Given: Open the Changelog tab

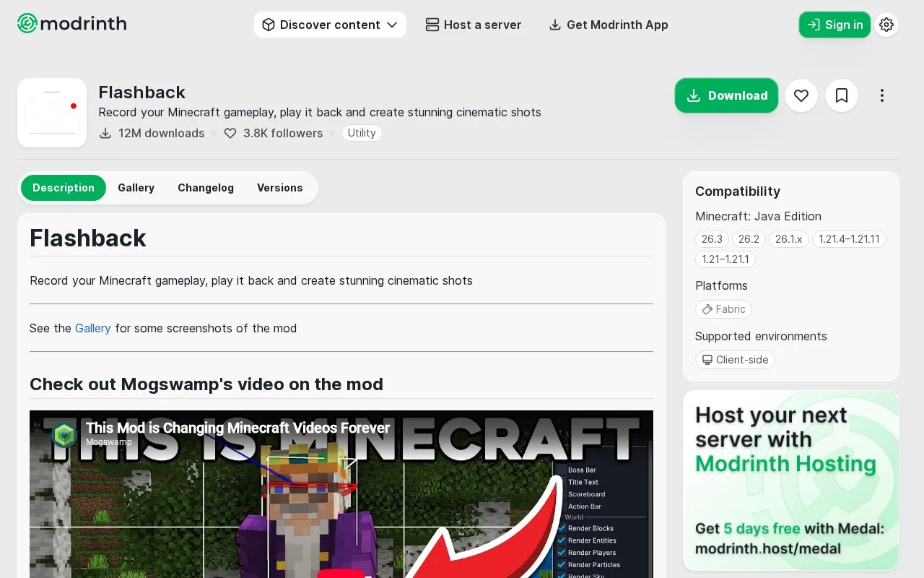Looking at the screenshot, I should tap(206, 188).
